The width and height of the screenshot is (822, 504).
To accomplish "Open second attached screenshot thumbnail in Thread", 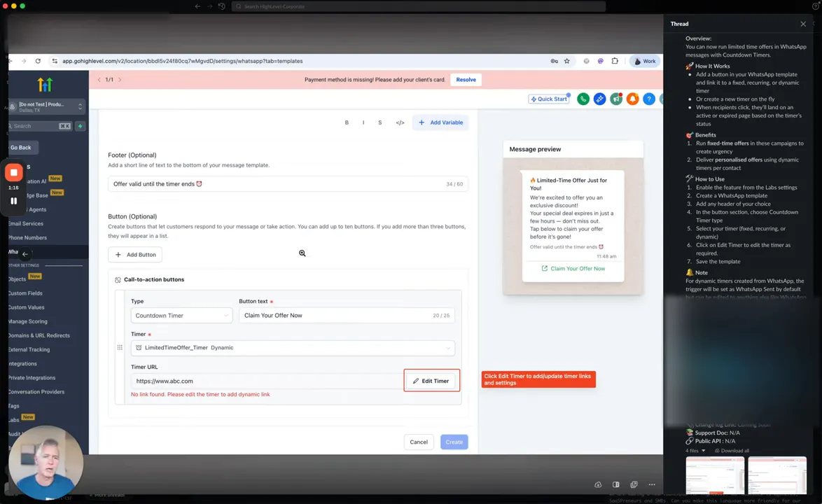I will 777,476.
